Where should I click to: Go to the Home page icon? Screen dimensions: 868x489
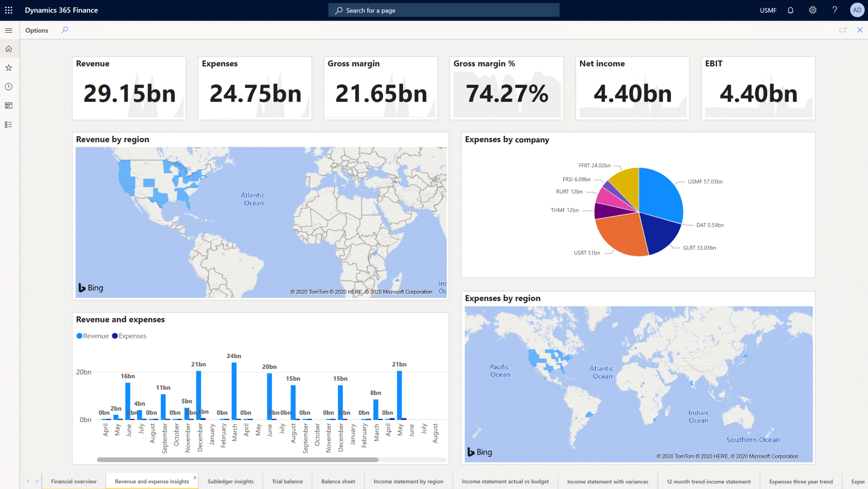coord(9,49)
